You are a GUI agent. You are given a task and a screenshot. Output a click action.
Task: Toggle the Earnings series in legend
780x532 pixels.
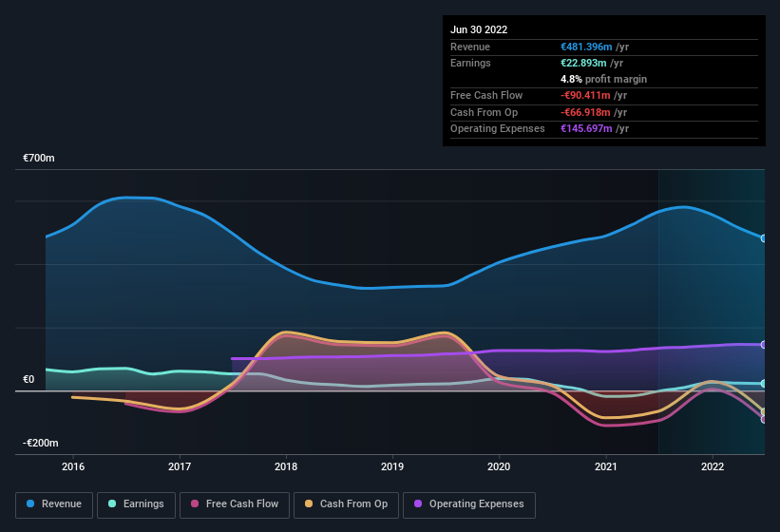pos(137,504)
